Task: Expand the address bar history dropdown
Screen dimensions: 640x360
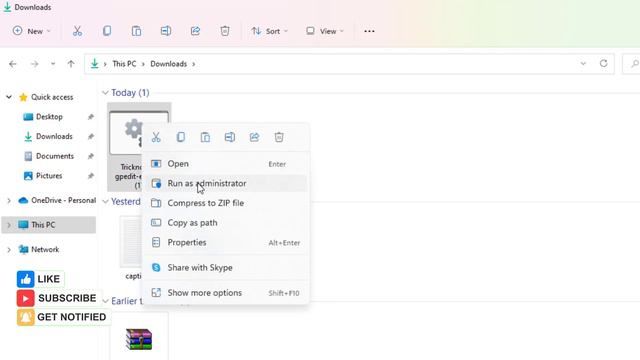Action: point(583,64)
